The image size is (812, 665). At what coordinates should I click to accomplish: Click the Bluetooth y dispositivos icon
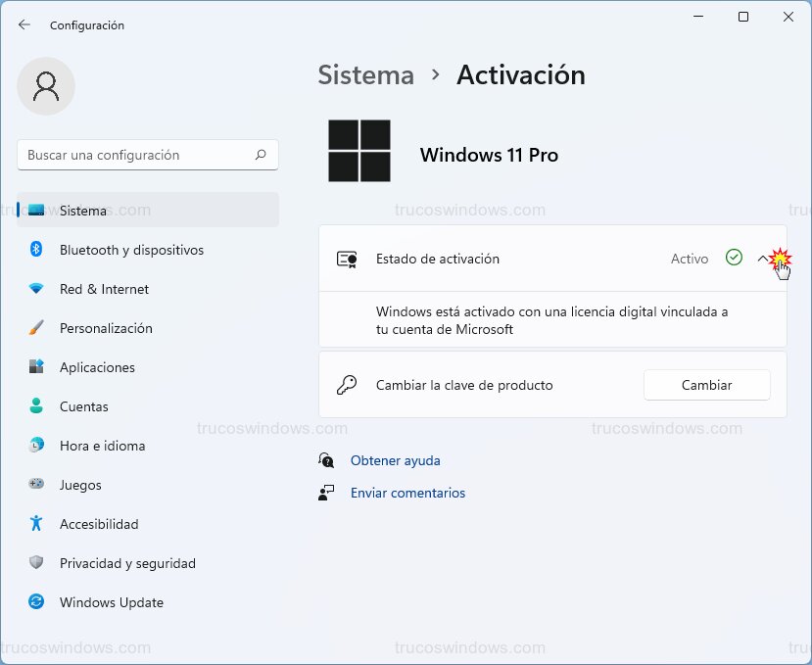pyautogui.click(x=36, y=250)
